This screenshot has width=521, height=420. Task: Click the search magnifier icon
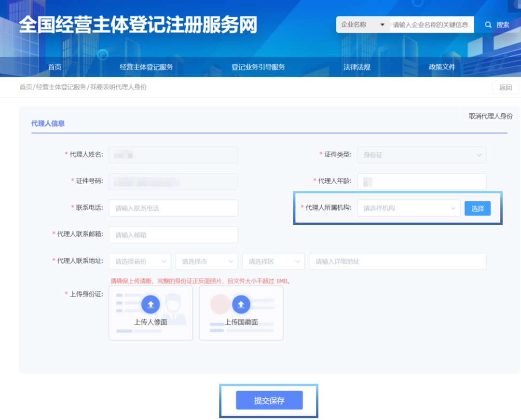pos(488,25)
